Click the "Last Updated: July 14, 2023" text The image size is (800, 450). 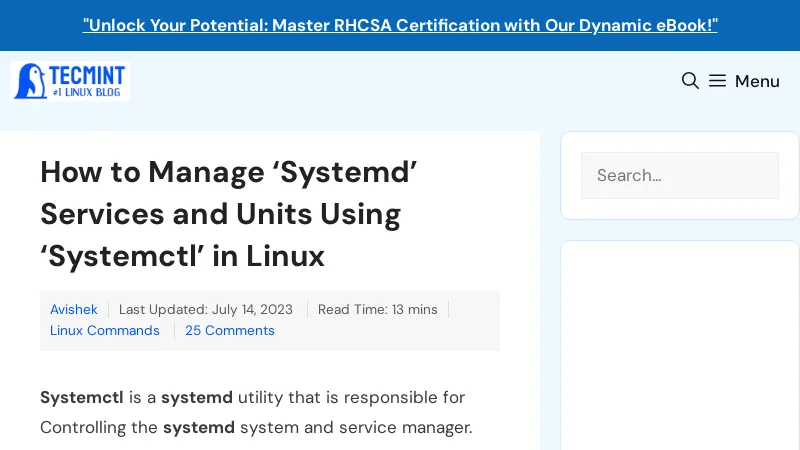(207, 309)
